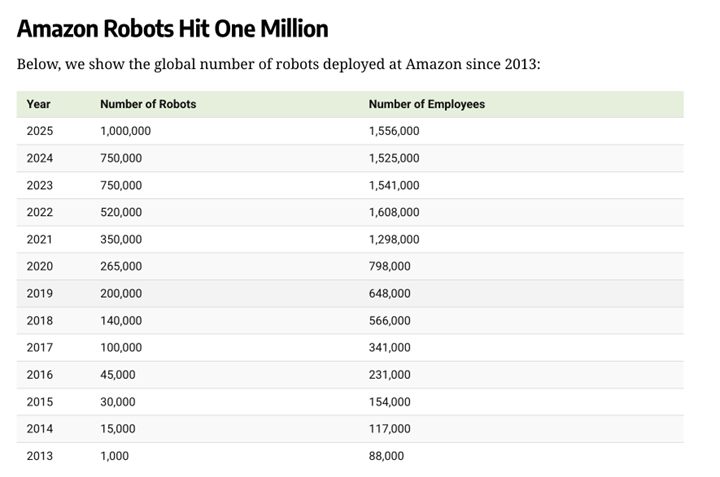
Task: Select the 2019 row year cell
Action: tap(40, 293)
